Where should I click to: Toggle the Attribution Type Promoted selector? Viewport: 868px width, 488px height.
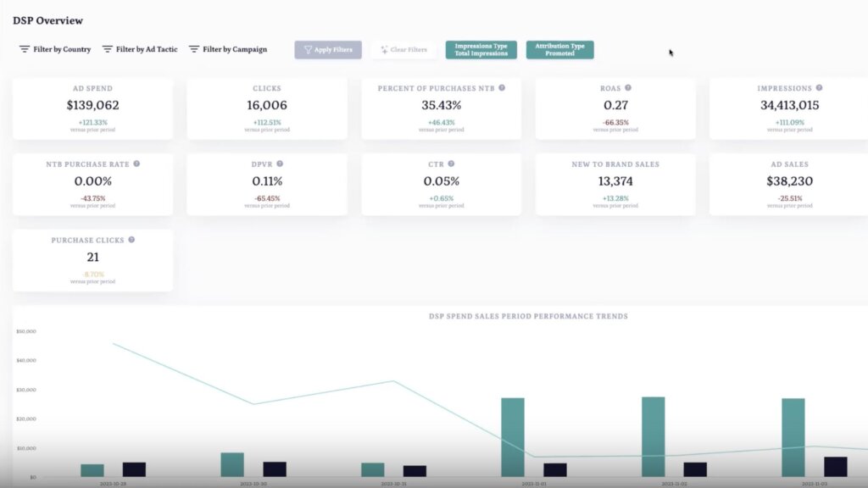point(559,50)
